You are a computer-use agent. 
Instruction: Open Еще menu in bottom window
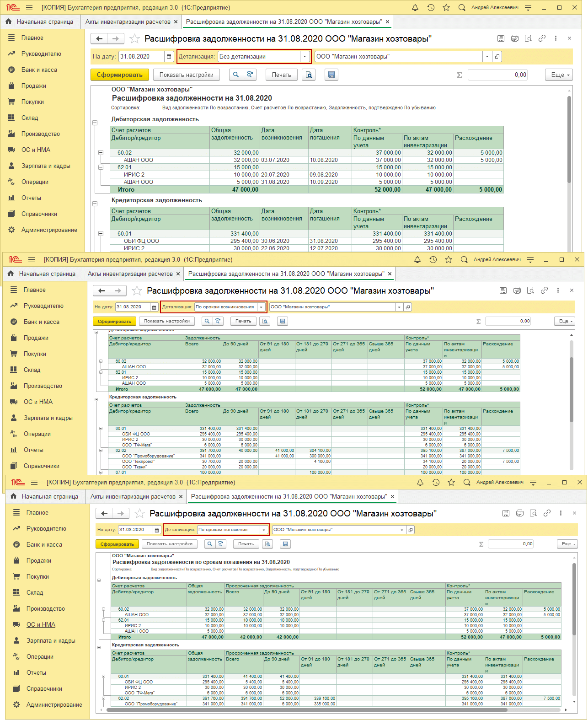click(567, 544)
